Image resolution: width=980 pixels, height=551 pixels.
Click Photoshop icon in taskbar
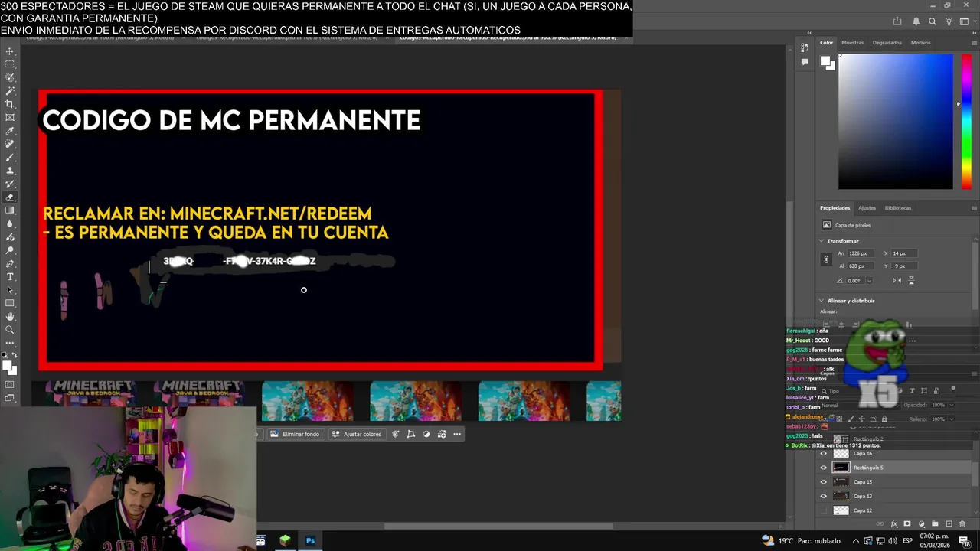pyautogui.click(x=310, y=540)
